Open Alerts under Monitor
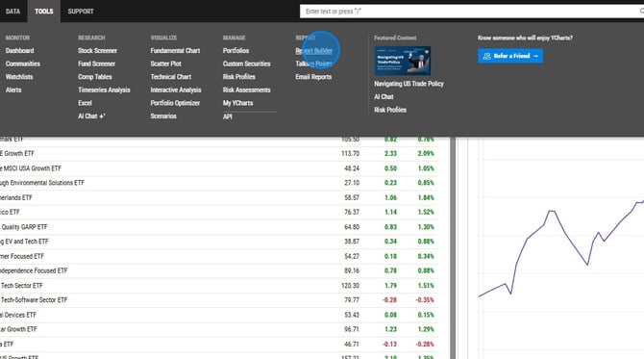 13,90
